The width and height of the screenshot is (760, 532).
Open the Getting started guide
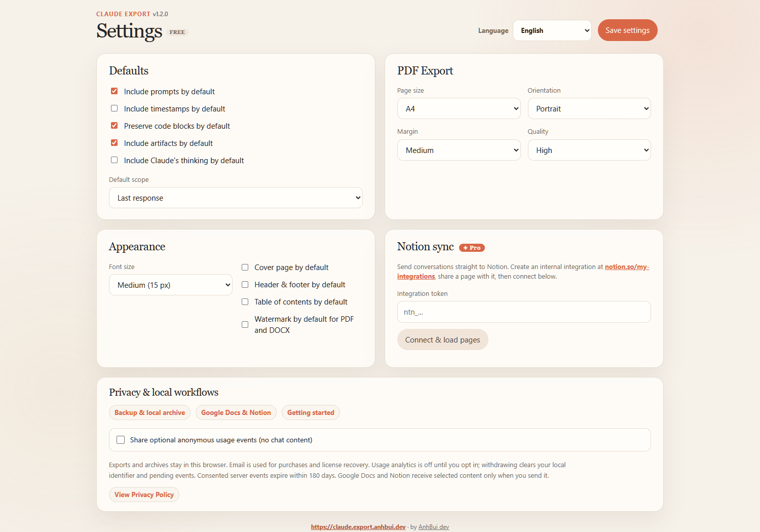(x=311, y=412)
